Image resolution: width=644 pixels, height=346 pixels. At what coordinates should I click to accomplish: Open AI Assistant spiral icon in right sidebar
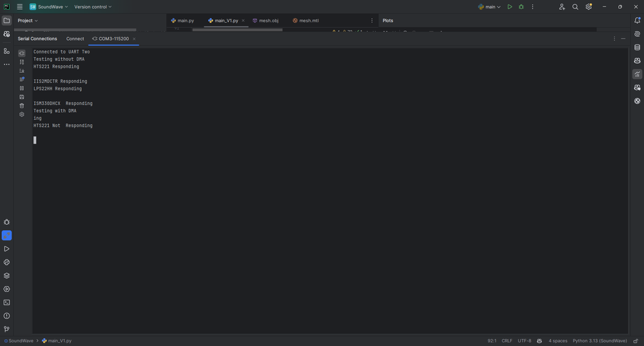(637, 34)
